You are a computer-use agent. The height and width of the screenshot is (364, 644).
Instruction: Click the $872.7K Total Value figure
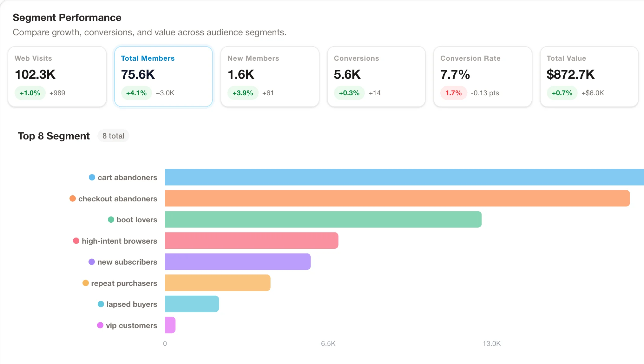tap(570, 75)
